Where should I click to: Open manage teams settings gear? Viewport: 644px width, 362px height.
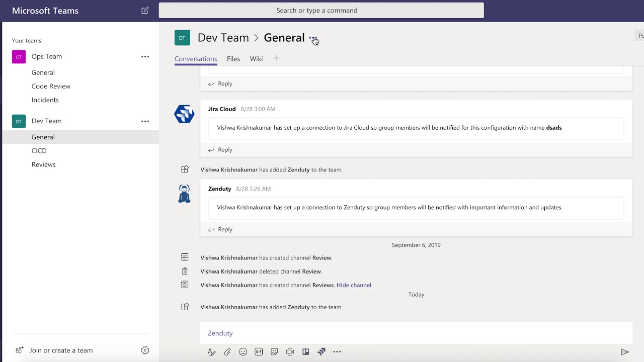point(145,350)
